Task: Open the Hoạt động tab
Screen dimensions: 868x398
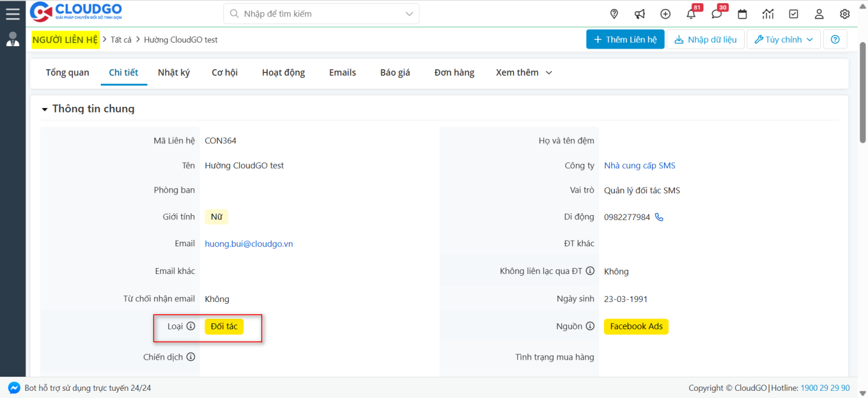Action: pyautogui.click(x=283, y=72)
